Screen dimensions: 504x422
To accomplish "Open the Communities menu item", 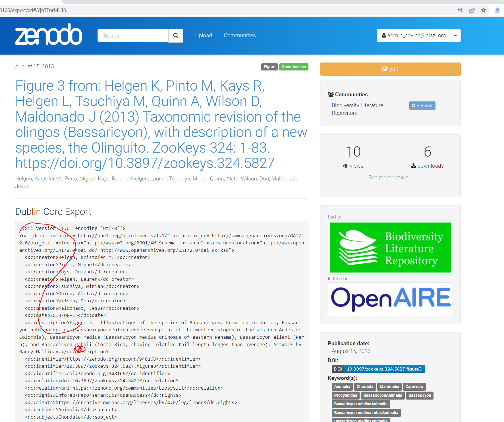I will pyautogui.click(x=240, y=36).
